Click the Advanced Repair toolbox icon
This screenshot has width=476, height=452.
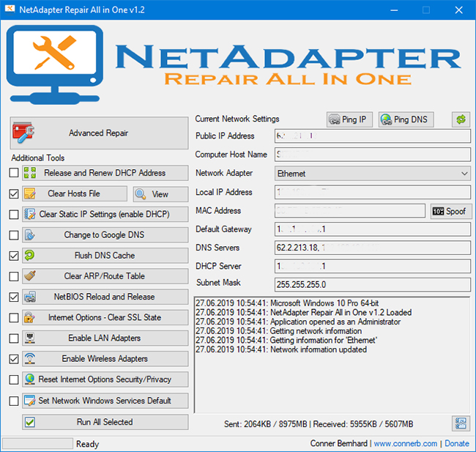23,133
